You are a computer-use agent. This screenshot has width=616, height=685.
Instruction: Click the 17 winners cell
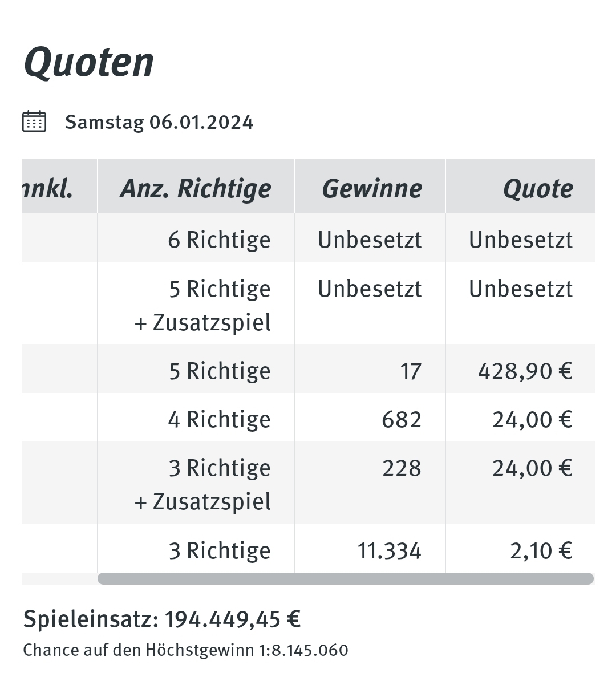coord(411,371)
